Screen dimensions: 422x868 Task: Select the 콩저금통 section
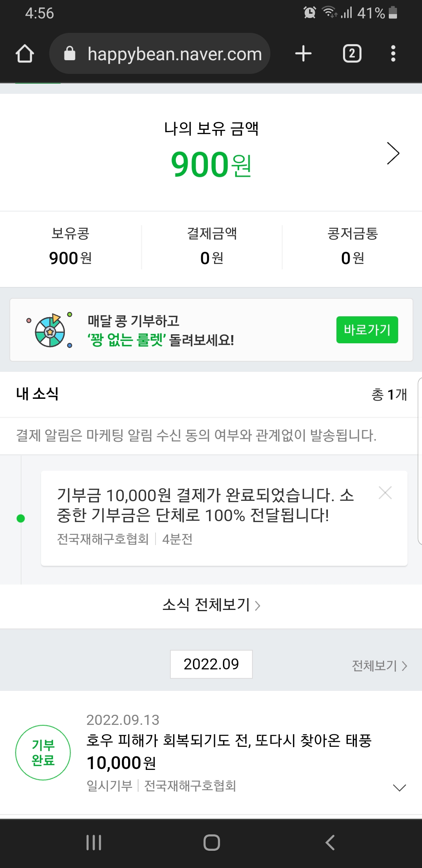click(x=352, y=247)
